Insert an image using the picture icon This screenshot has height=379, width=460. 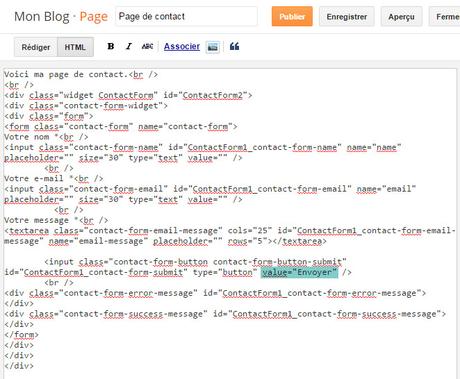(213, 47)
